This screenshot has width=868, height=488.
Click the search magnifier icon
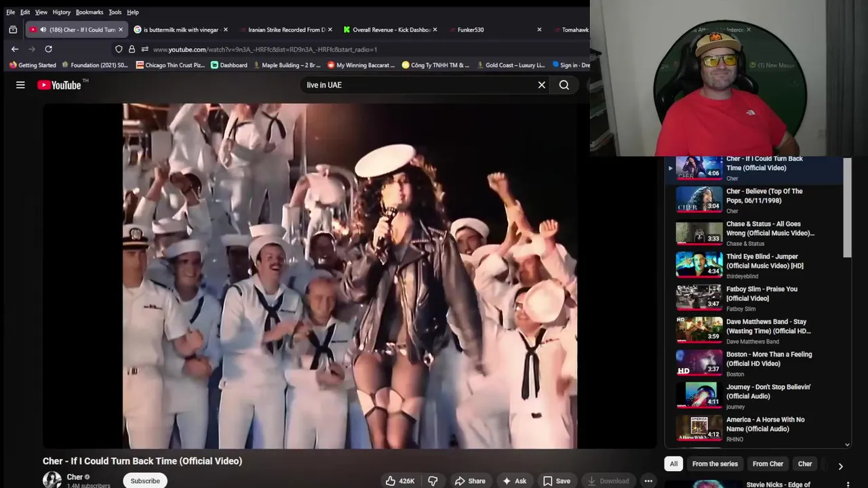pos(564,85)
